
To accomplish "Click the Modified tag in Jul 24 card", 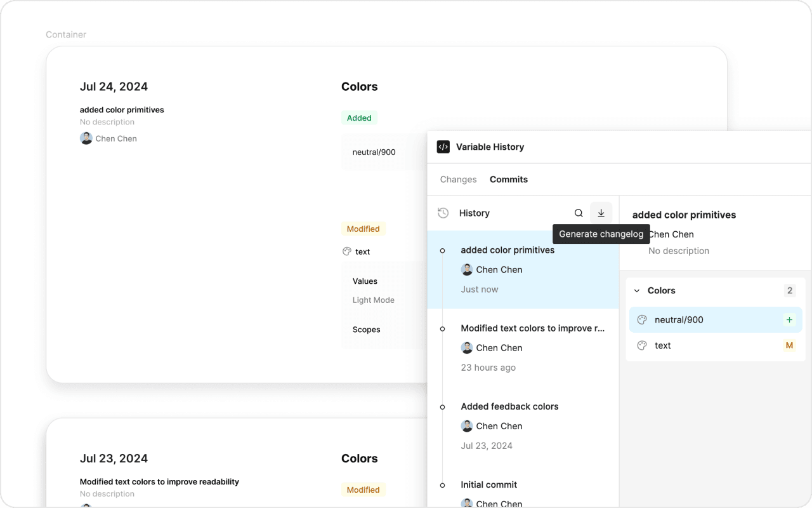I will click(x=363, y=229).
